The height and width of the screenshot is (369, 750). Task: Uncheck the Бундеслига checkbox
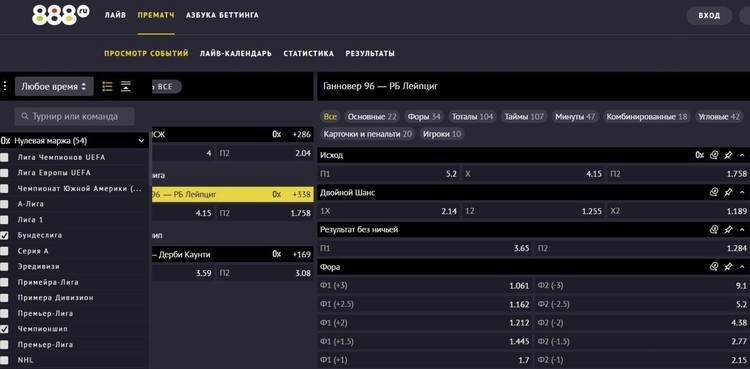(4, 235)
